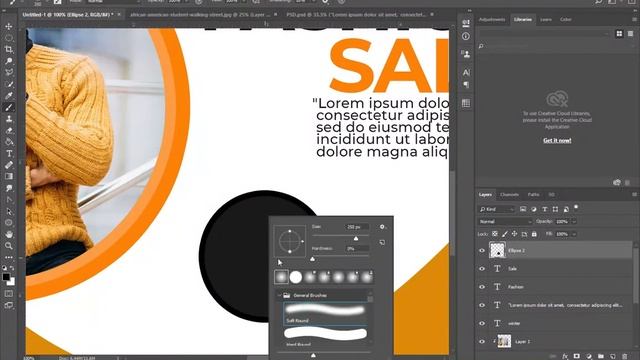Select the Paint Bucket tool
Image resolution: width=640 pixels, height=360 pixels.
click(9, 142)
